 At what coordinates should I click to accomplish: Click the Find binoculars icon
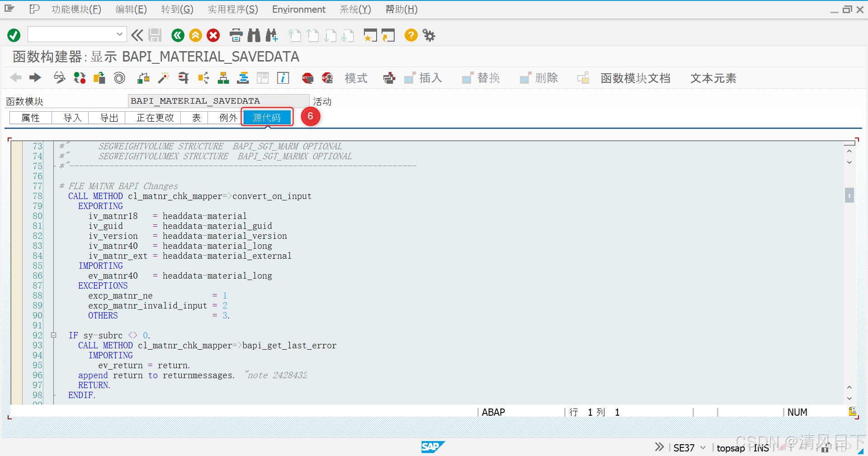254,35
